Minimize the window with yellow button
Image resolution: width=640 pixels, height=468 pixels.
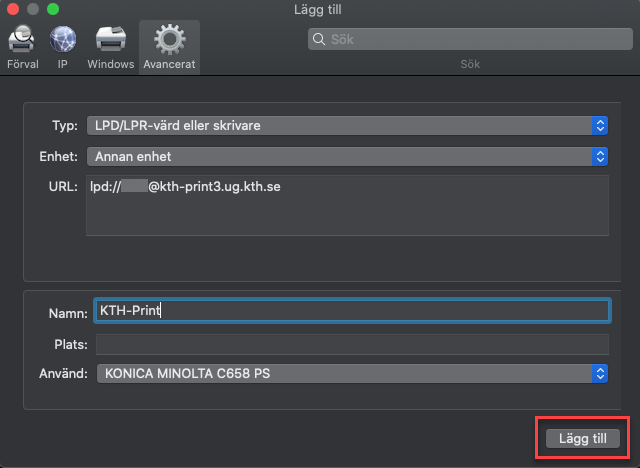click(x=32, y=9)
